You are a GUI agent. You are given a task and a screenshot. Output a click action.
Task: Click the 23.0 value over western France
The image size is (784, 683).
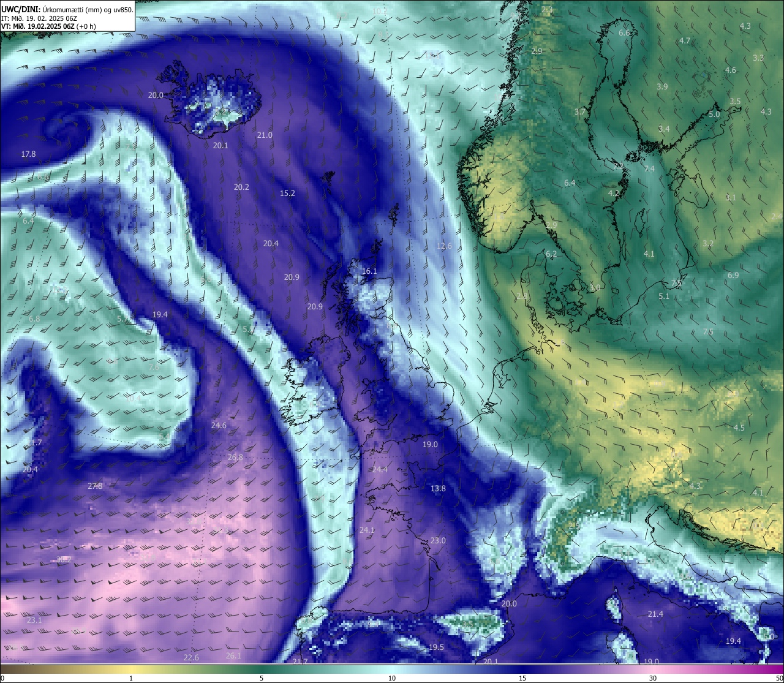coord(438,540)
